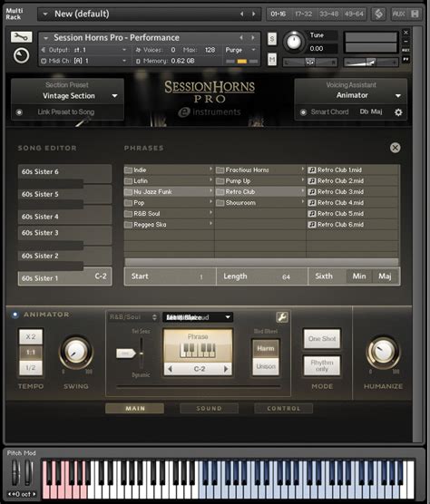The width and height of the screenshot is (430, 504).
Task: Select the Min chord button
Action: 359,276
